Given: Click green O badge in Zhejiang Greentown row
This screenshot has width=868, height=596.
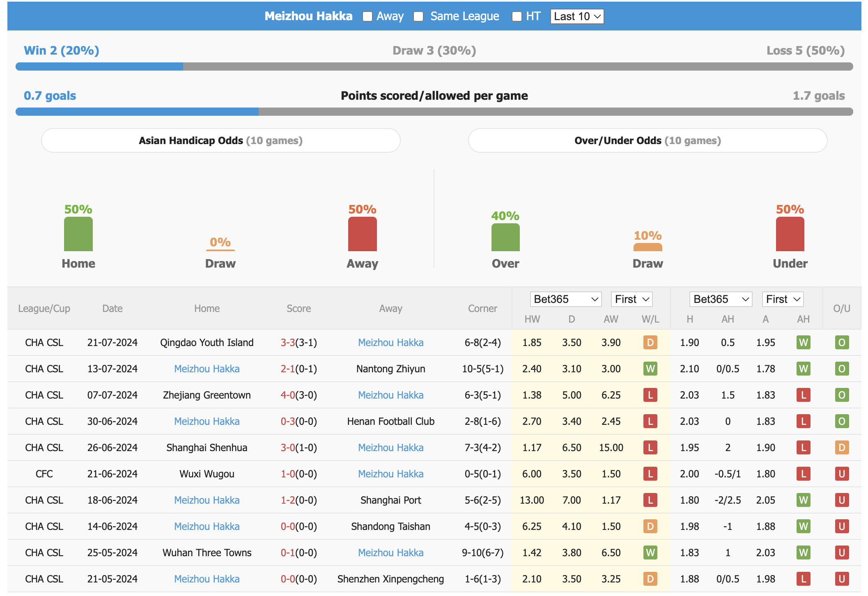Looking at the screenshot, I should [x=841, y=395].
